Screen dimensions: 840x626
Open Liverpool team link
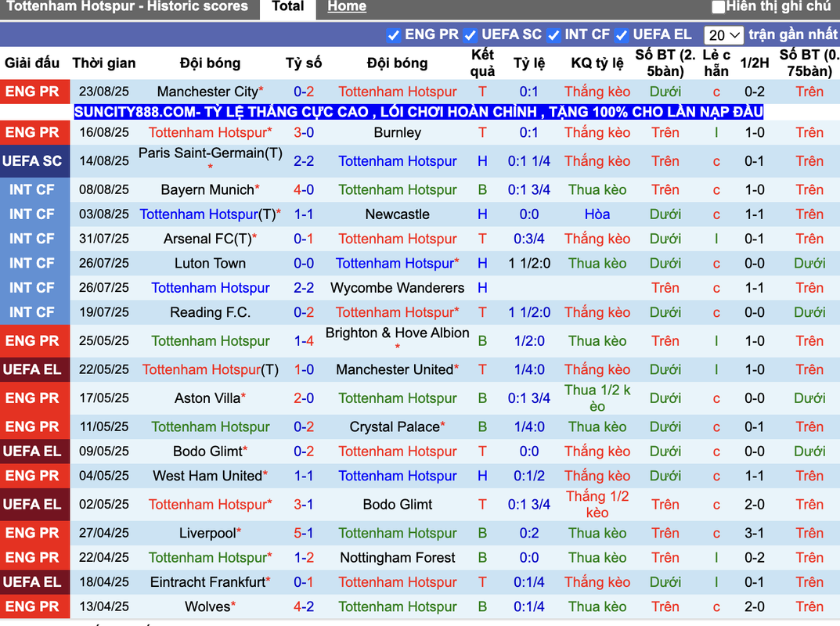[x=207, y=534]
